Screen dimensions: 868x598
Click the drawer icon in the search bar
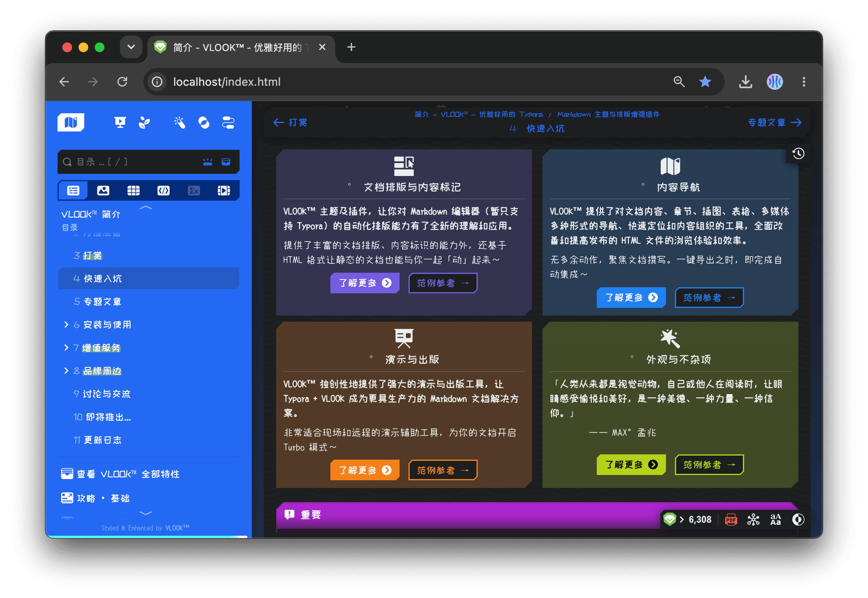[x=226, y=162]
